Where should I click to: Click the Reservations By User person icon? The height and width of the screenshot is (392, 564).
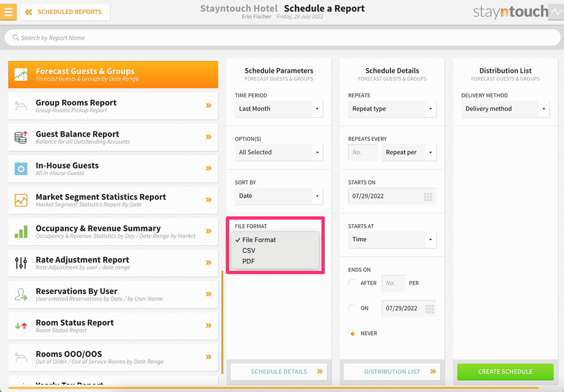pyautogui.click(x=21, y=295)
